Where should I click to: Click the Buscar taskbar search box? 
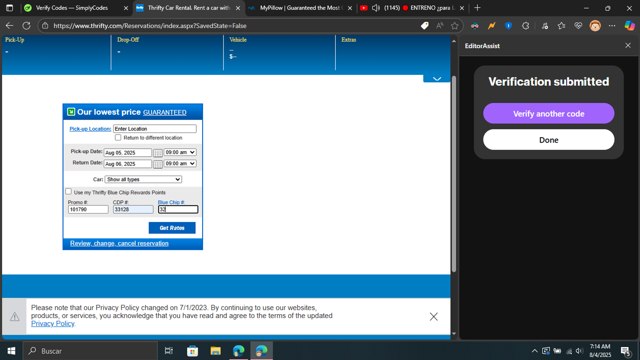pos(90,351)
